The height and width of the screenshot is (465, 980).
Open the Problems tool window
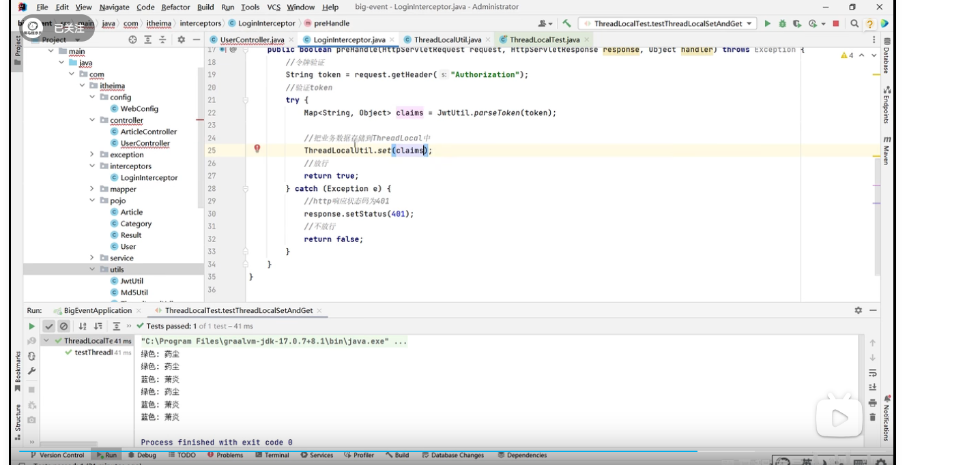coord(225,455)
